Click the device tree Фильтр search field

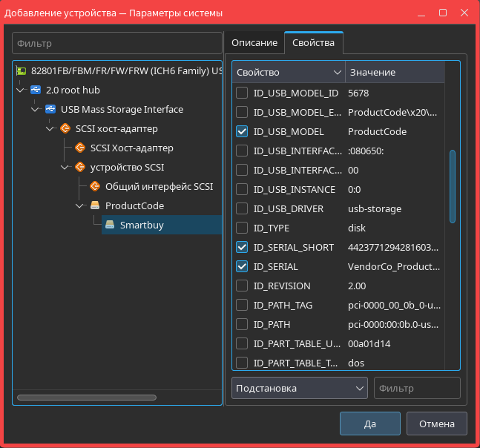click(117, 44)
